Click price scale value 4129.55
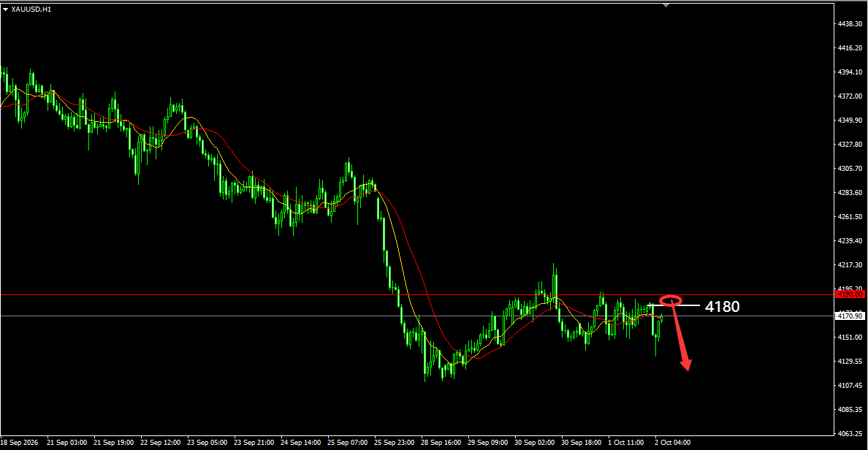Screen dimensions: 868x450 point(850,362)
